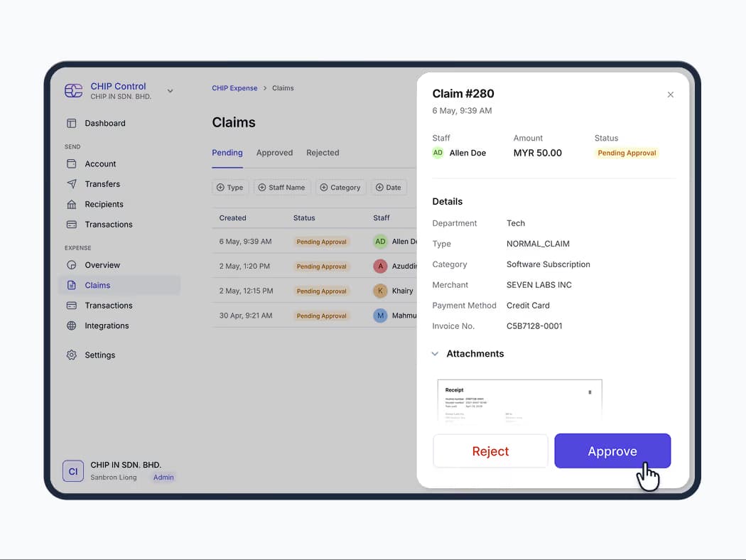Image resolution: width=746 pixels, height=560 pixels.
Task: Click Allen Doe's AD avatar in table
Action: (380, 241)
